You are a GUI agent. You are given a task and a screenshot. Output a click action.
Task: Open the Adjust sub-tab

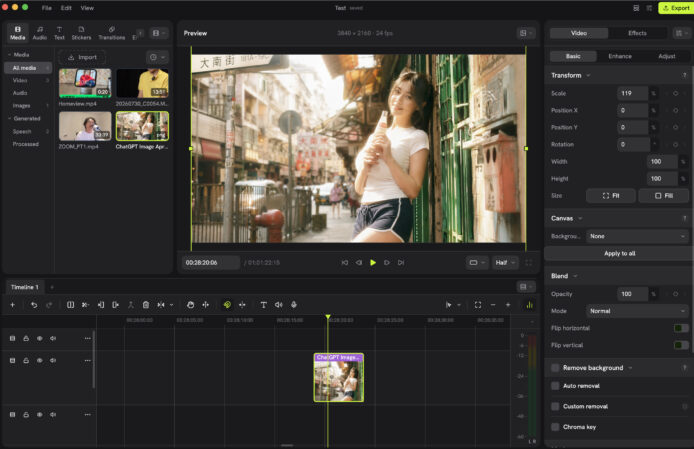pyautogui.click(x=667, y=56)
